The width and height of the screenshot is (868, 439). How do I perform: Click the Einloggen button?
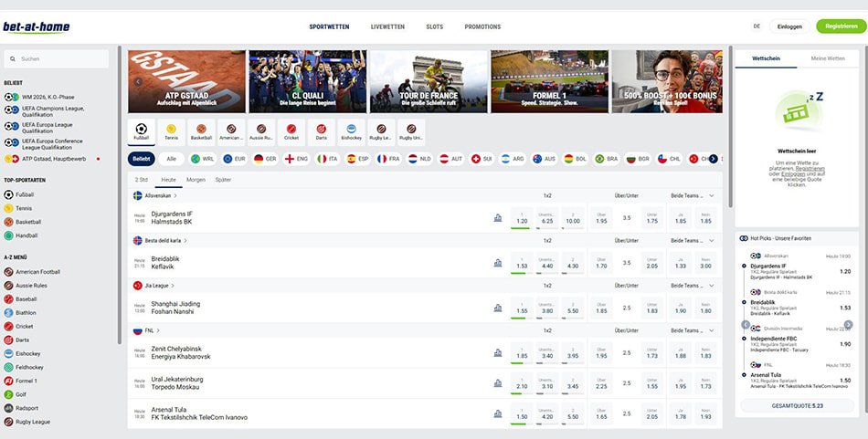(x=789, y=26)
